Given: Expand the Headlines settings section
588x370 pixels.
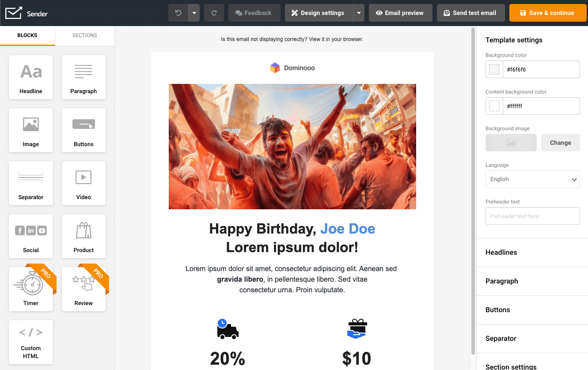Looking at the screenshot, I should point(501,252).
